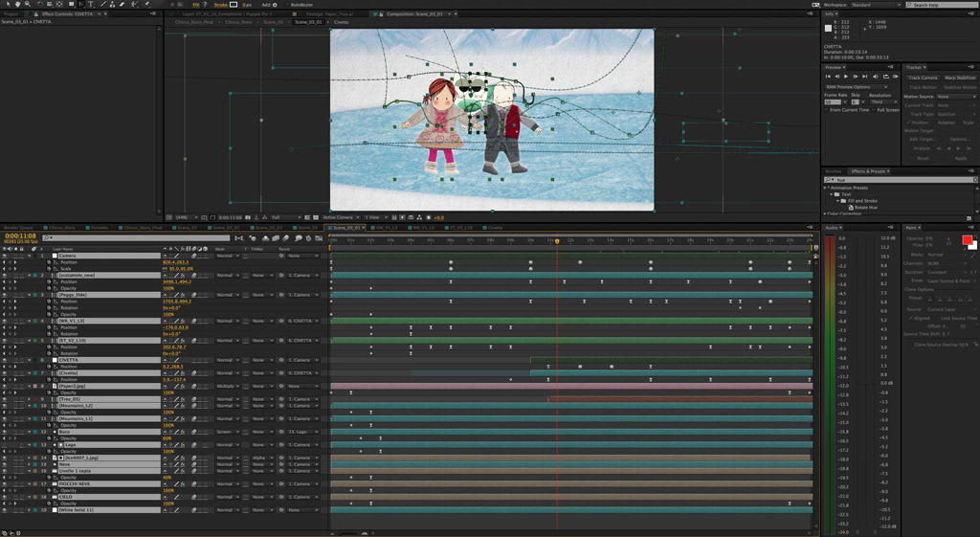
Task: Select the Roto Brush tool
Action: [134, 4]
